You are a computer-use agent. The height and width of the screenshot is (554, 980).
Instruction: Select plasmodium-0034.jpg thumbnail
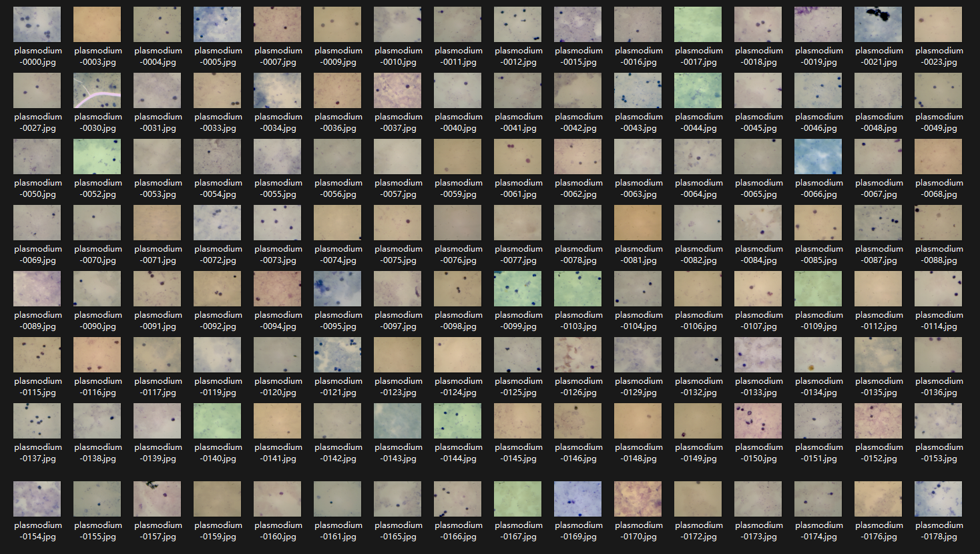(x=278, y=91)
